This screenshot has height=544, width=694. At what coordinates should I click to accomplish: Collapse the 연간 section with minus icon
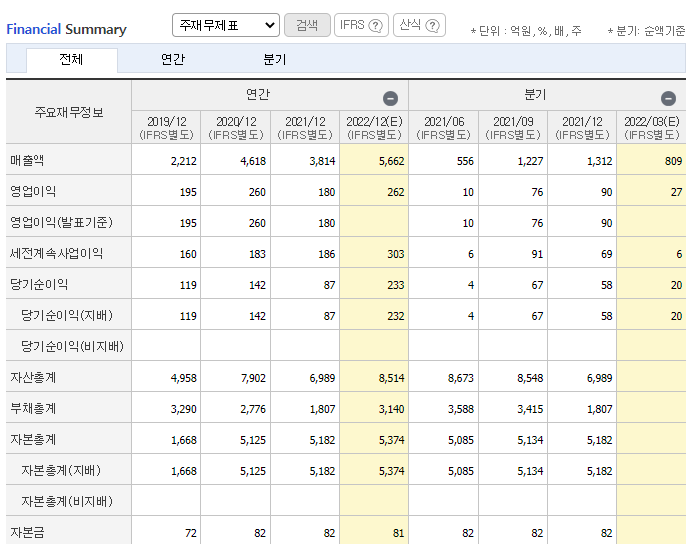390,98
